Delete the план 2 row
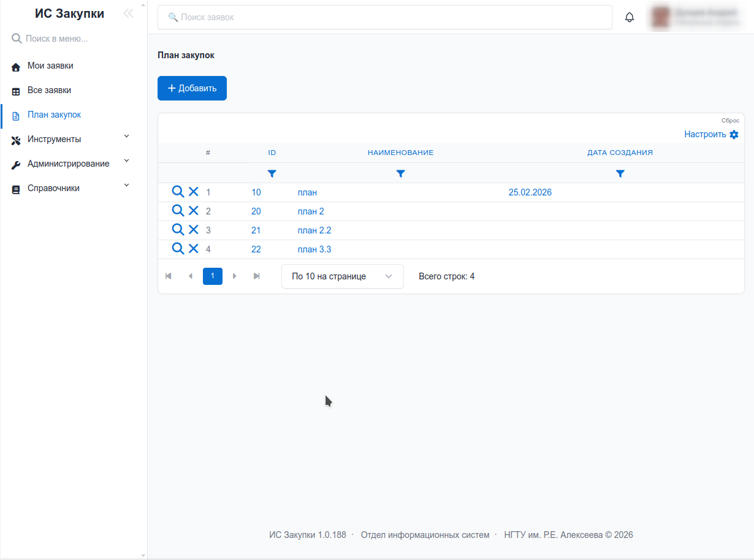 (x=193, y=211)
